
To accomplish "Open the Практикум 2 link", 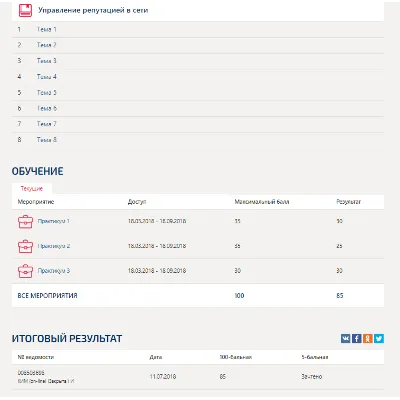I will (54, 246).
